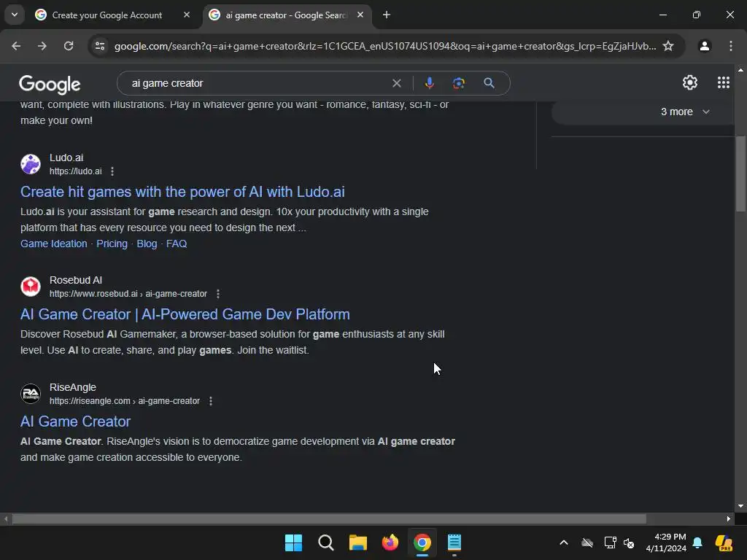Close the ai game creator search tab
Image resolution: width=747 pixels, height=560 pixels.
(x=360, y=15)
